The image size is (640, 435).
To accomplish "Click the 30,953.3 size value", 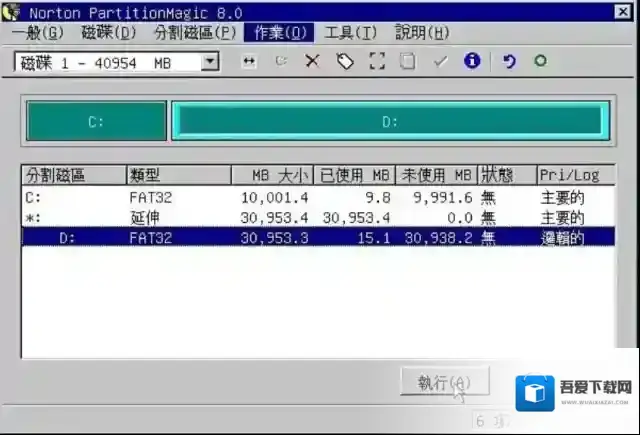I will (x=274, y=238).
